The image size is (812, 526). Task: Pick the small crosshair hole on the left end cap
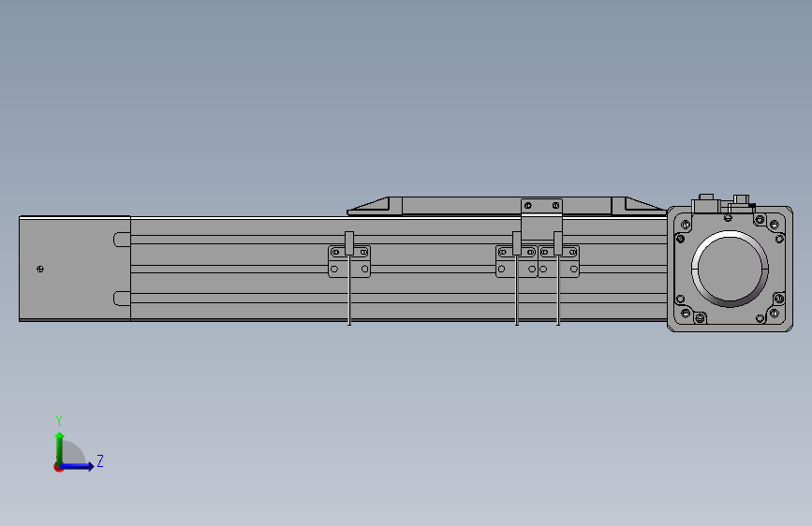[x=40, y=269]
